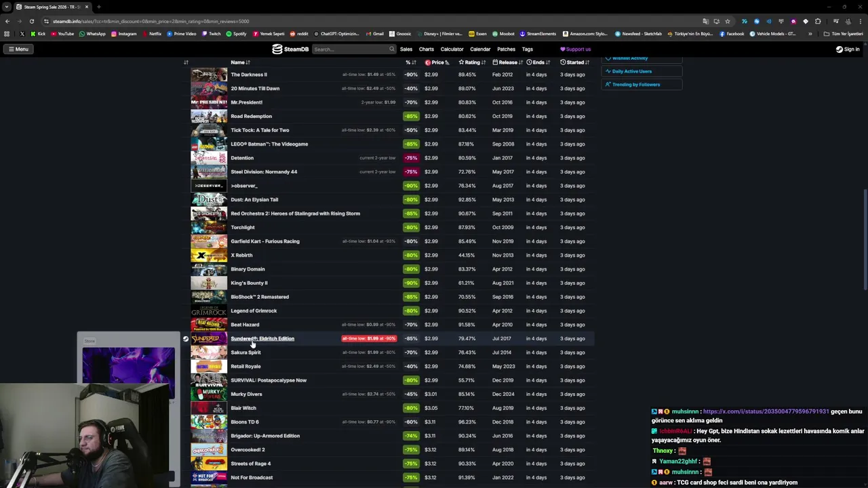This screenshot has height=488, width=868.
Task: Close the Steam Spring Sale tab
Action: (x=86, y=7)
